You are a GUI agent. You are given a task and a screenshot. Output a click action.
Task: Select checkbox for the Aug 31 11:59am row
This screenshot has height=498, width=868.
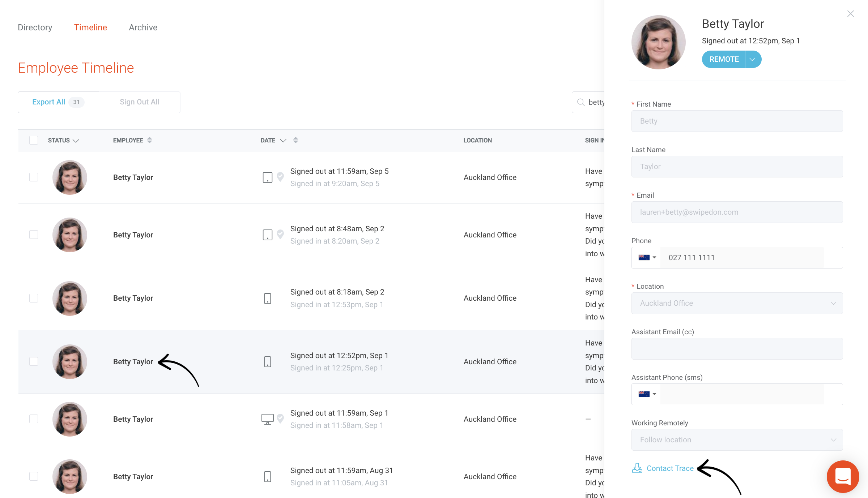[34, 476]
